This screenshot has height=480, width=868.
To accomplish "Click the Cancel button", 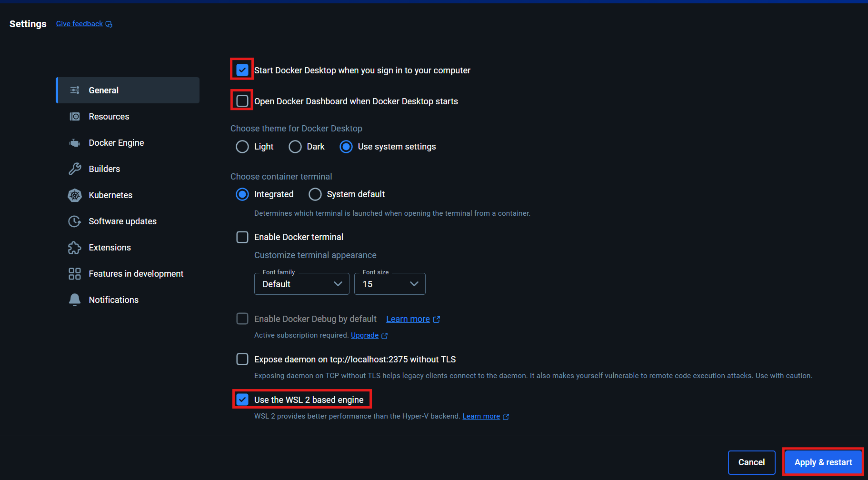I will 751,462.
